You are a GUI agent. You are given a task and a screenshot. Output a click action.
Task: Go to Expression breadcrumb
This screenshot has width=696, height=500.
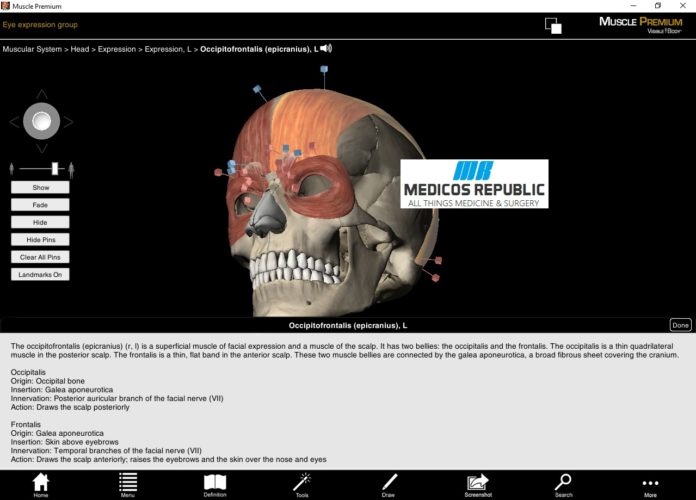117,49
